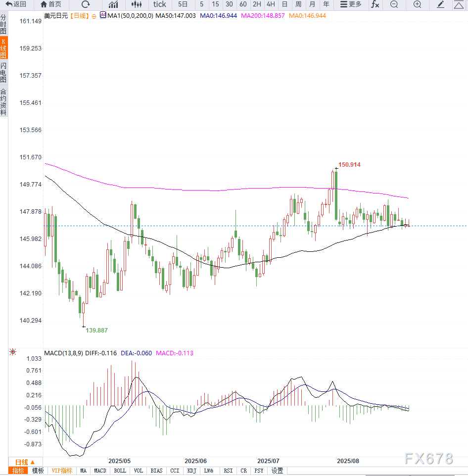
Task: Click the refresh icon in top toolbar
Action: click(x=86, y=4)
